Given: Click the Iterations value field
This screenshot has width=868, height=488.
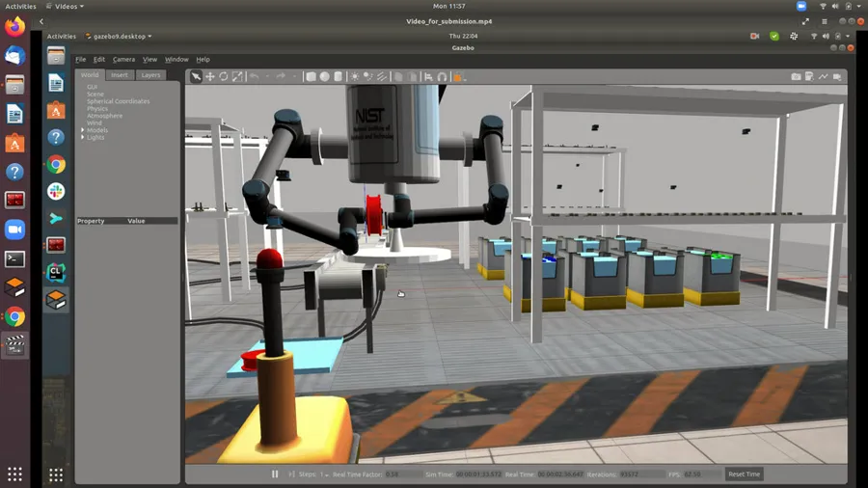Looking at the screenshot, I should tap(641, 474).
